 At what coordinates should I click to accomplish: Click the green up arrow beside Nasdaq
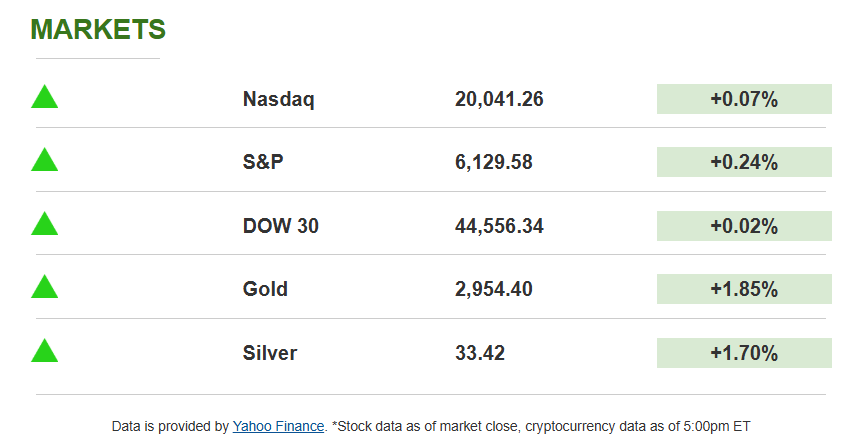tap(45, 98)
